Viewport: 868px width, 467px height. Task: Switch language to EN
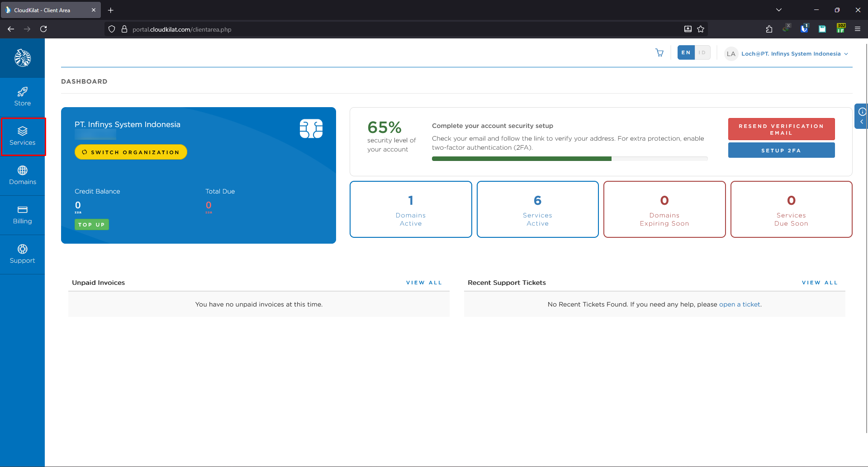685,52
